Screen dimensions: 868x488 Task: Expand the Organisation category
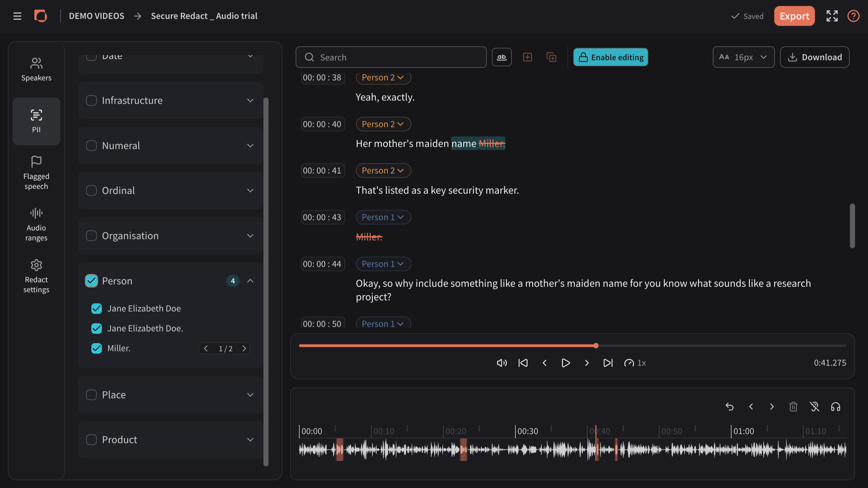pyautogui.click(x=250, y=236)
